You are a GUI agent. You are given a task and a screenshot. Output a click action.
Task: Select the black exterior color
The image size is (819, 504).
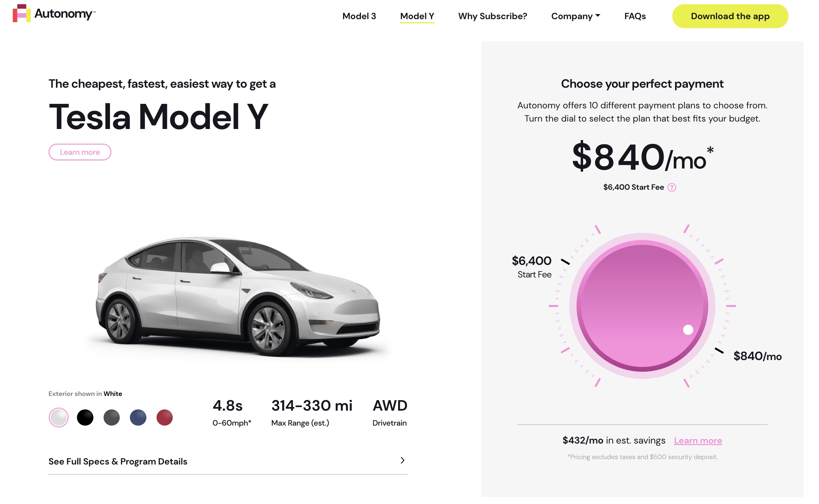point(85,417)
